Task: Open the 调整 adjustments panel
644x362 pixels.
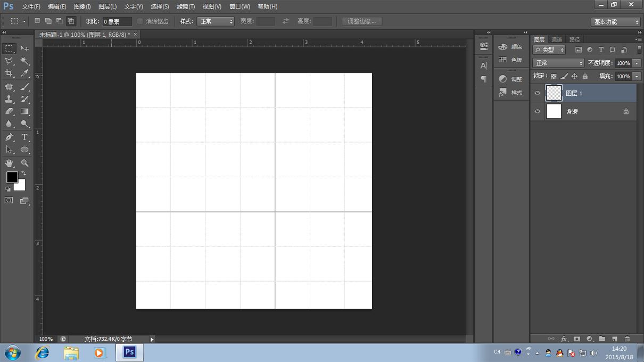Action: point(510,79)
